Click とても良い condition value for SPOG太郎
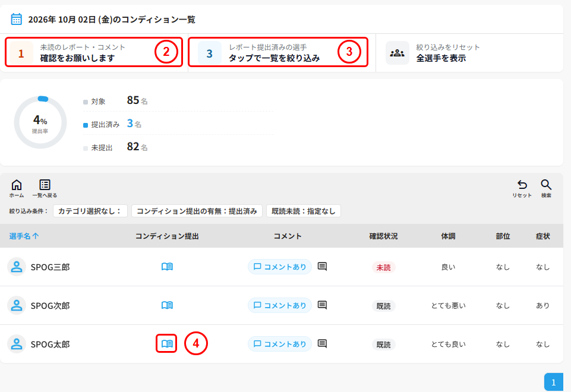Viewport: 571px width, 392px height. [448, 344]
